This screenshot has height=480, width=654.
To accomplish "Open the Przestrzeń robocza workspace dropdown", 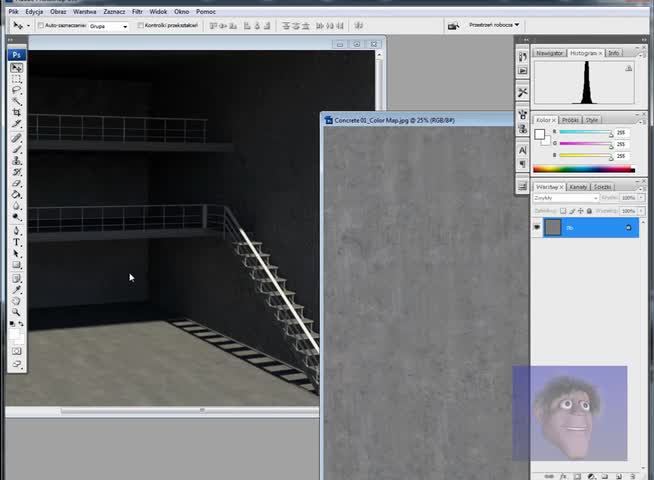I will point(494,25).
